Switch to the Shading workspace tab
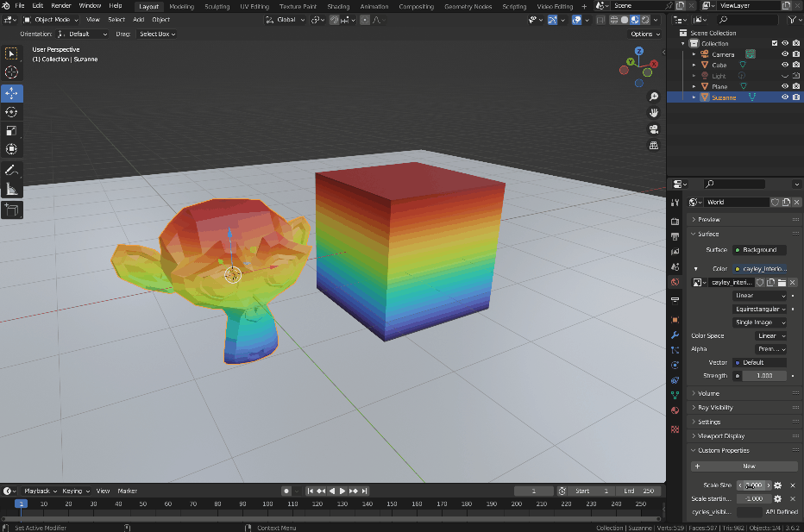804x532 pixels. coord(338,6)
